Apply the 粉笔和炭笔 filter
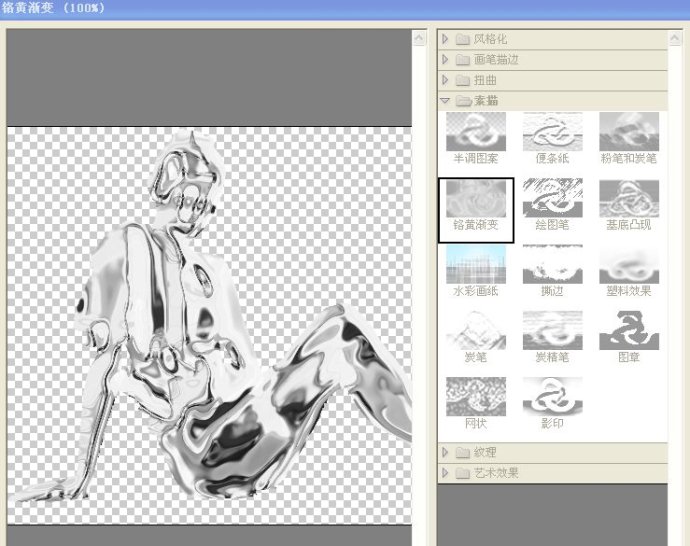Viewport: 690px width, 546px height. tap(628, 132)
